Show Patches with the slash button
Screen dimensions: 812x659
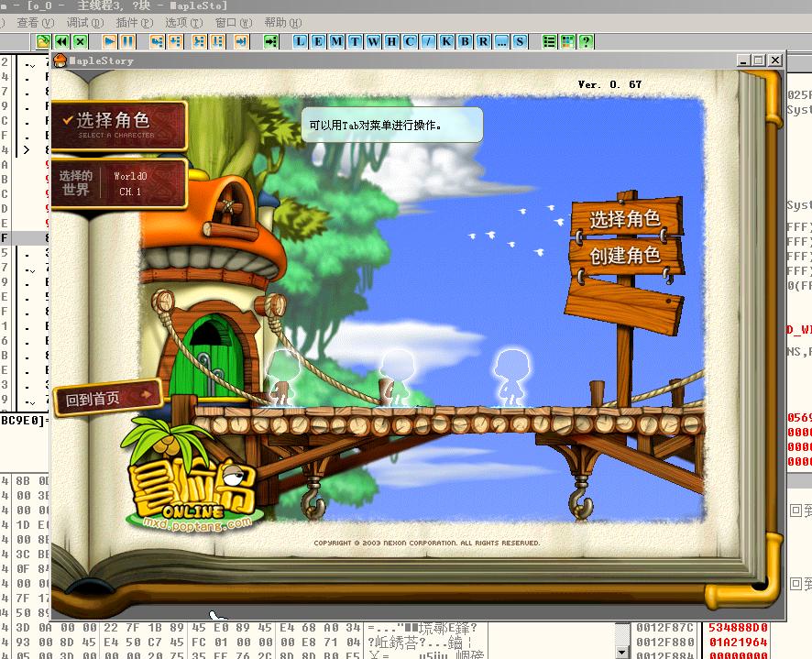tap(428, 41)
